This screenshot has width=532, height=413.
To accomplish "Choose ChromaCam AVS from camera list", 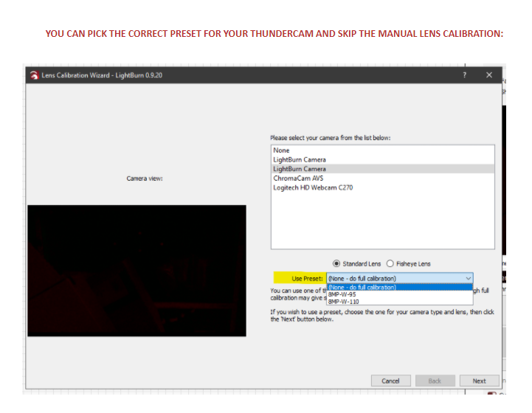I will (383, 178).
